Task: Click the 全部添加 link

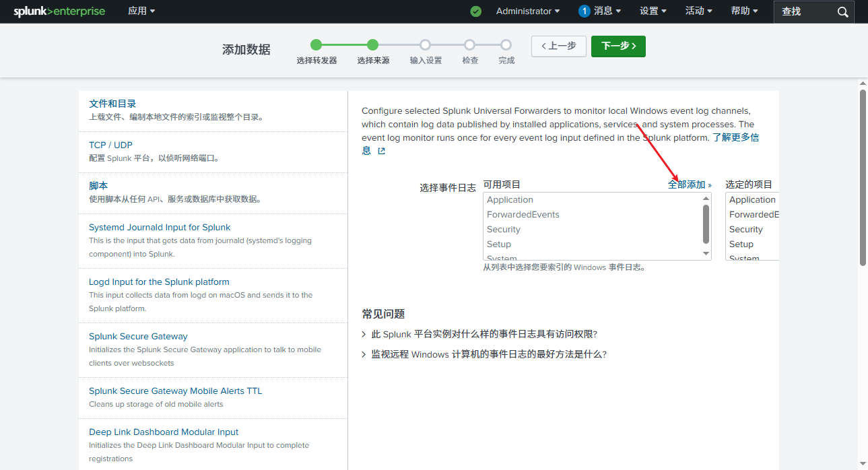Action: click(686, 184)
